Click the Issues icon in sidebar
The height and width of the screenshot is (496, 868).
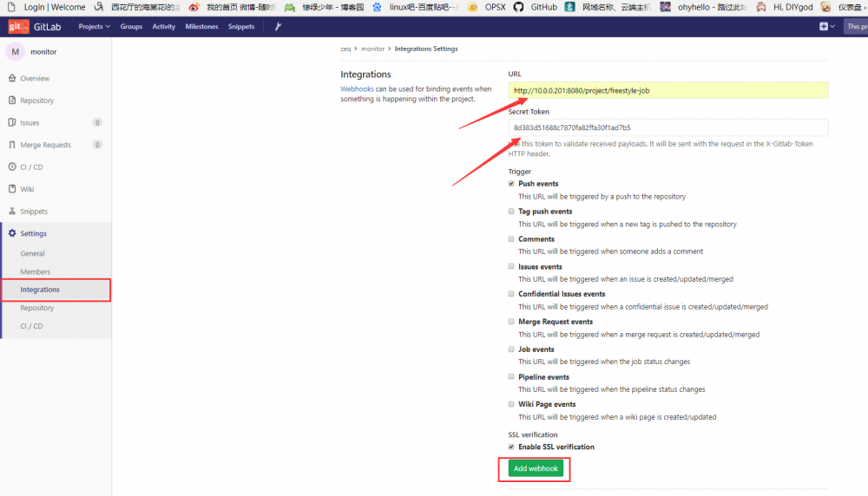point(12,122)
